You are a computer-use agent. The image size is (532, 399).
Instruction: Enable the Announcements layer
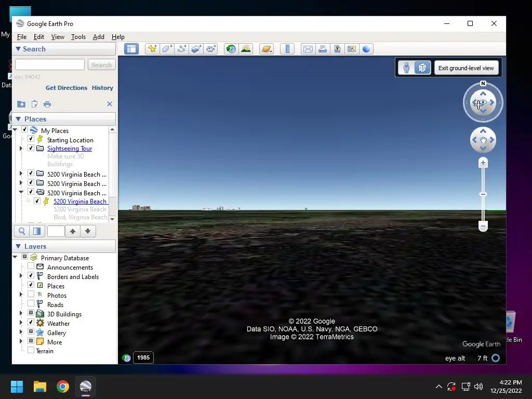coord(31,266)
